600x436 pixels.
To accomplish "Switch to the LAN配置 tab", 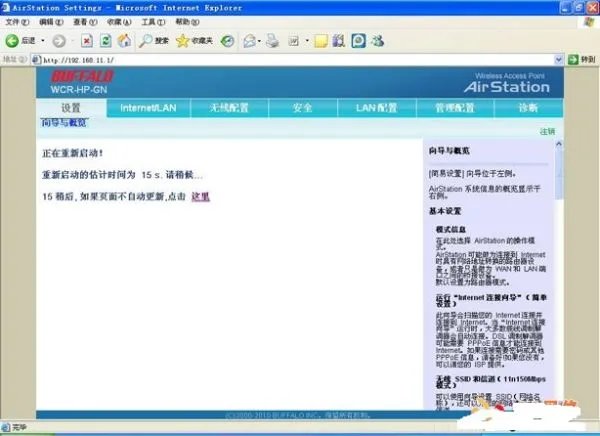I will (377, 108).
